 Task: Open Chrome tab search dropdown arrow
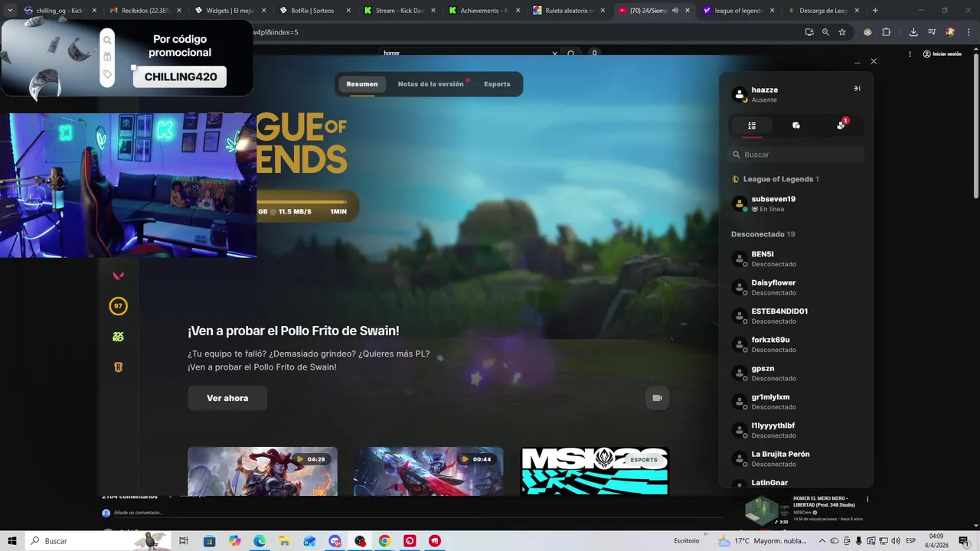click(10, 11)
